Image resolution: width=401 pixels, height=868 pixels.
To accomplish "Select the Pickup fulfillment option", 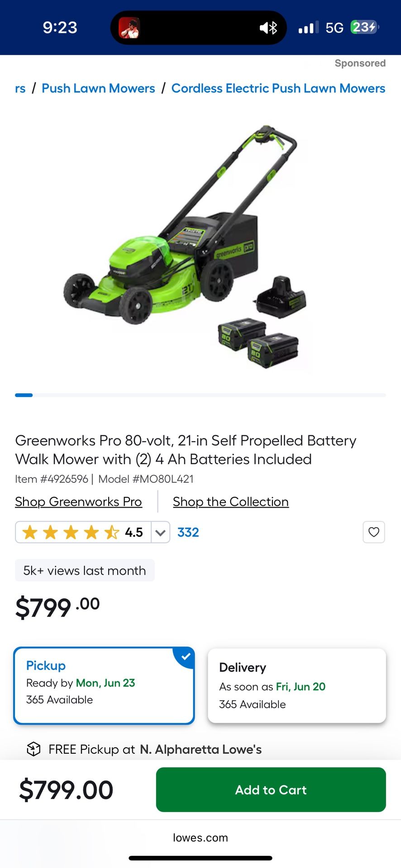I will point(104,685).
